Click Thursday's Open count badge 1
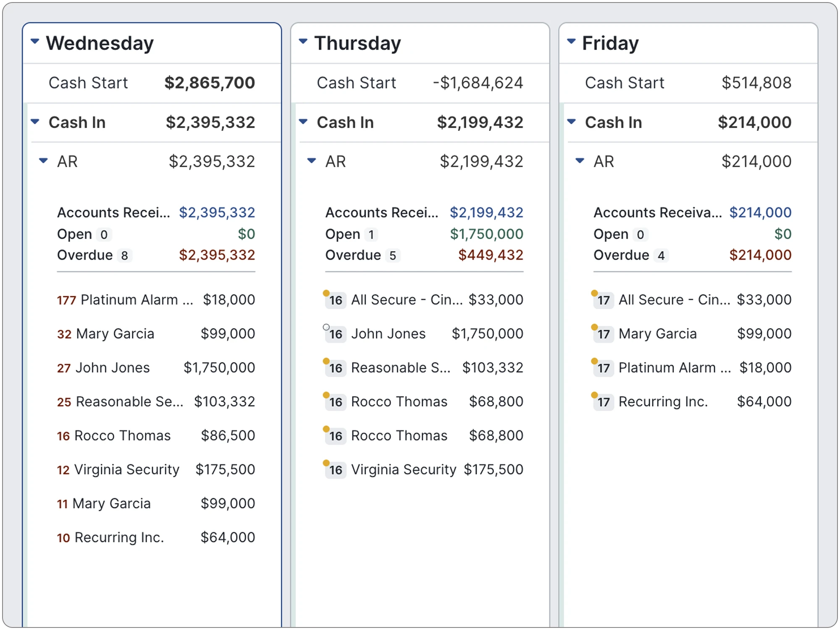 371,234
